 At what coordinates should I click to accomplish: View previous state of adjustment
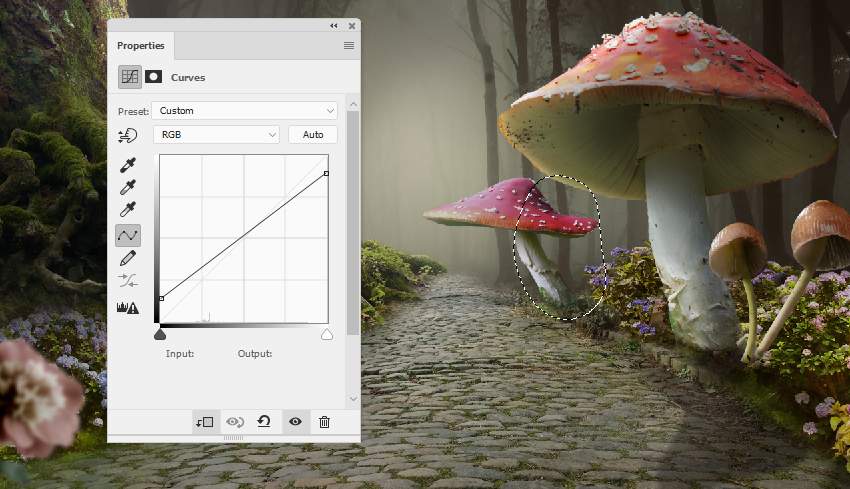pos(235,422)
